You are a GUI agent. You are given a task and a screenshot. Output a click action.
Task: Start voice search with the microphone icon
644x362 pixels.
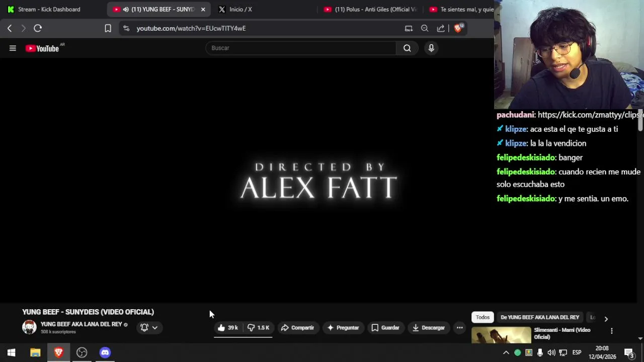pos(431,48)
